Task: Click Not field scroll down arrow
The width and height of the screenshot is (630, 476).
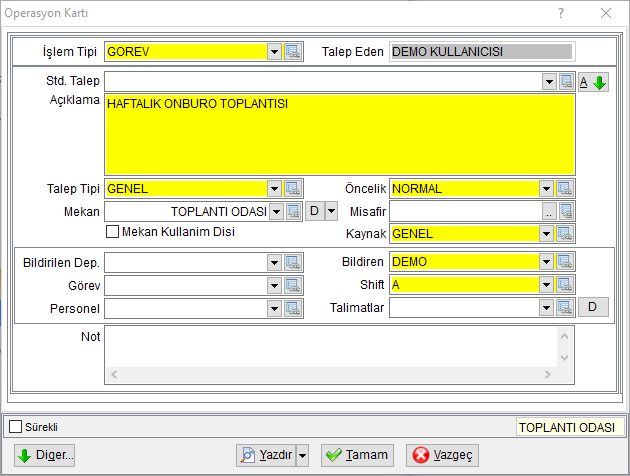Action: pos(565,357)
